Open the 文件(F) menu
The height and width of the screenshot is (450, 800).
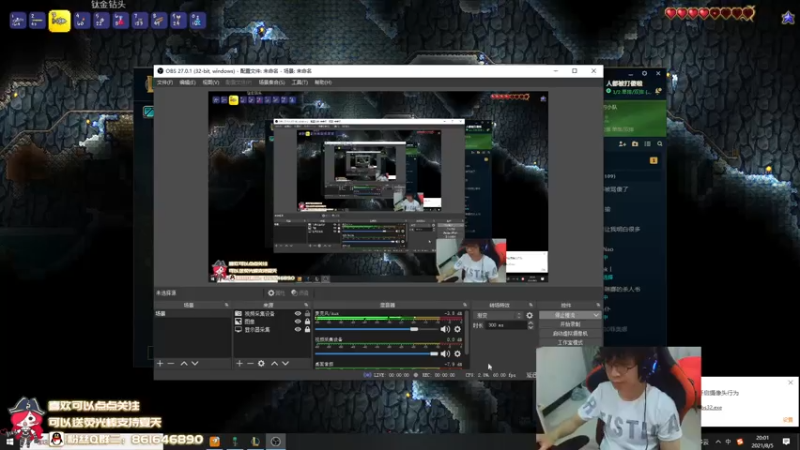[165, 82]
